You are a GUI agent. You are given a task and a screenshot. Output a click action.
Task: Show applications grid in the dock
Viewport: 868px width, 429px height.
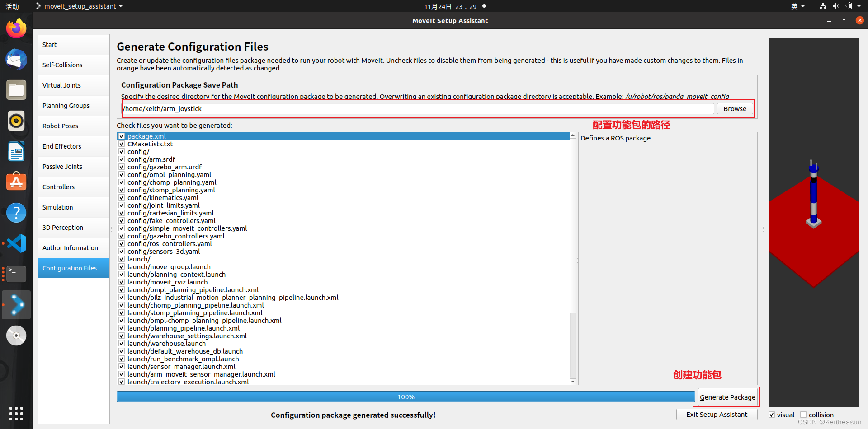pyautogui.click(x=16, y=413)
